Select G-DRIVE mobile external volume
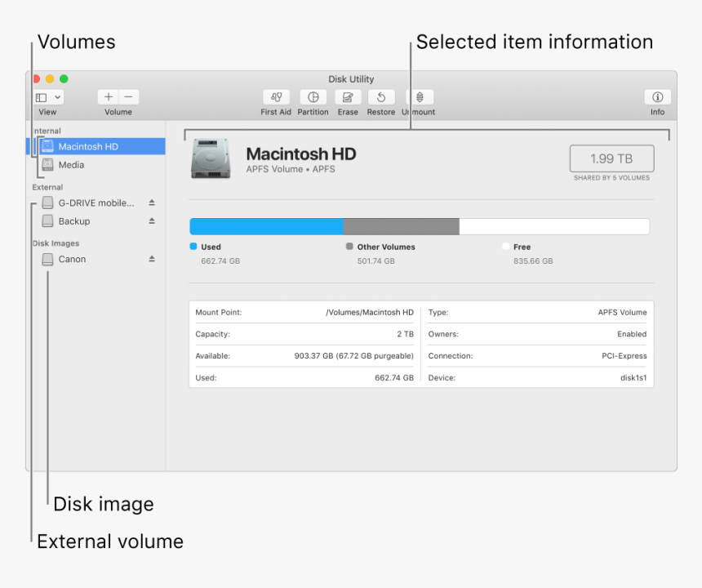 pos(96,203)
